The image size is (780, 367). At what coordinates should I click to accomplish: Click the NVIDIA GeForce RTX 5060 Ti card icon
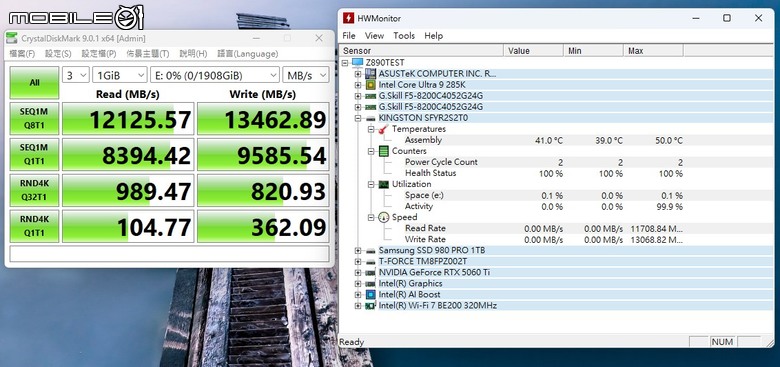pyautogui.click(x=371, y=273)
